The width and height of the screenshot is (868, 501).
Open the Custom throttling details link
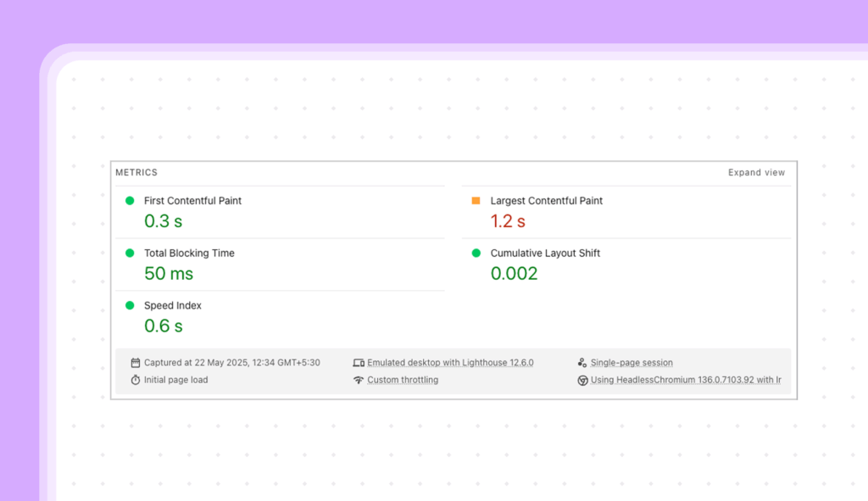click(x=402, y=380)
